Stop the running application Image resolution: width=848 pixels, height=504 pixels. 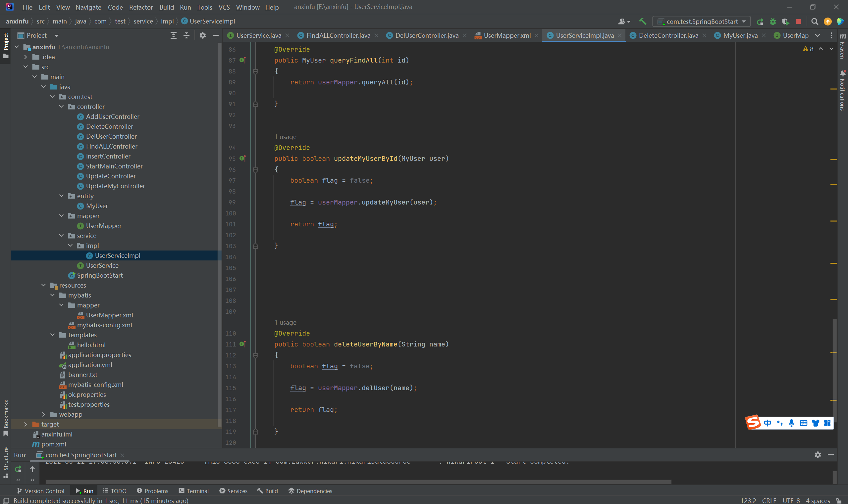click(798, 22)
